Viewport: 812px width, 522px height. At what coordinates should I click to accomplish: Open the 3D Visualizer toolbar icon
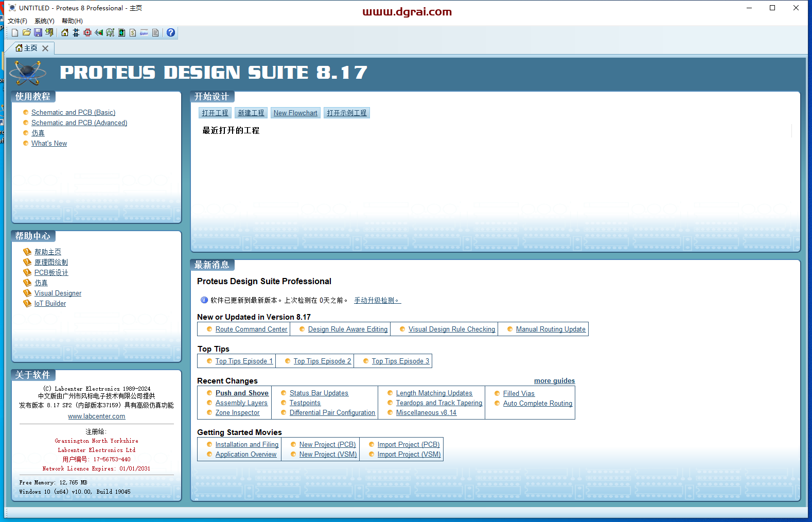[x=99, y=33]
